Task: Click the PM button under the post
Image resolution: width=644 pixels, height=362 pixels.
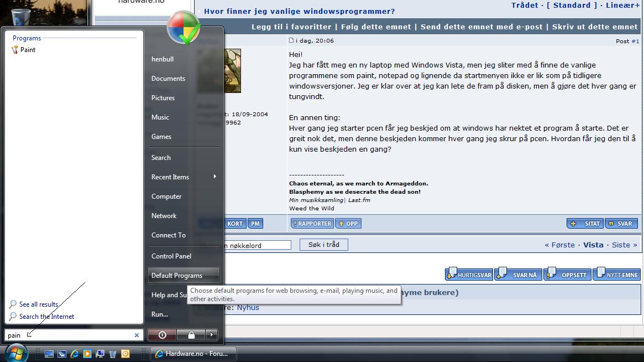Action: click(x=255, y=224)
